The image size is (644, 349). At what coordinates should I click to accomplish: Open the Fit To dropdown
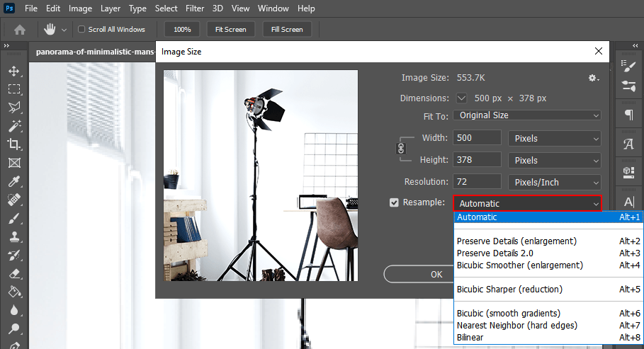(527, 115)
